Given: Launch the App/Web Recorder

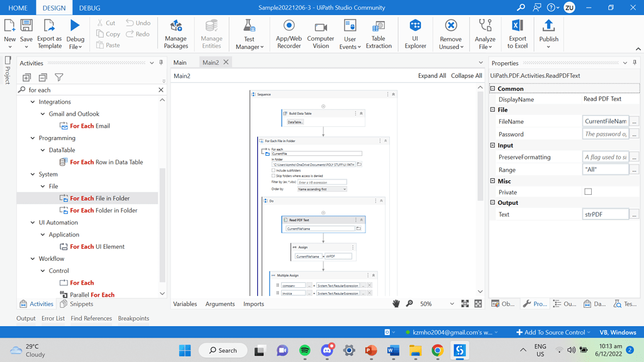Looking at the screenshot, I should tap(289, 34).
